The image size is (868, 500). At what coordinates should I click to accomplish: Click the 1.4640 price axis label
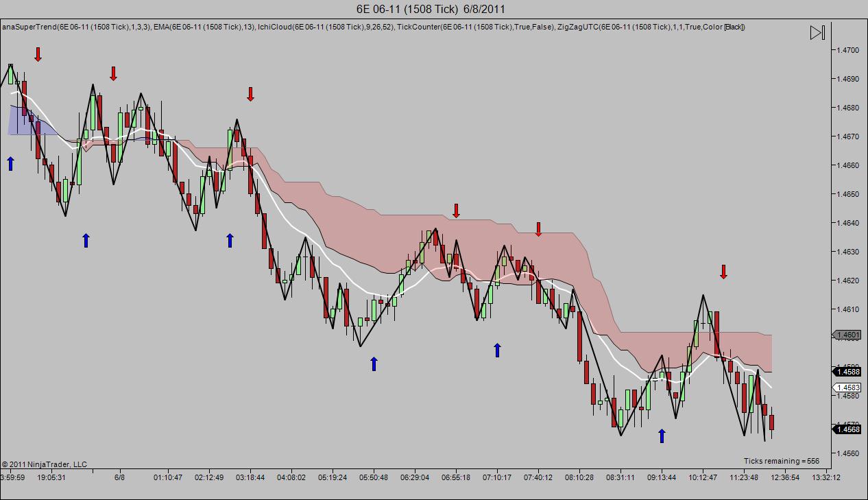[x=848, y=223]
